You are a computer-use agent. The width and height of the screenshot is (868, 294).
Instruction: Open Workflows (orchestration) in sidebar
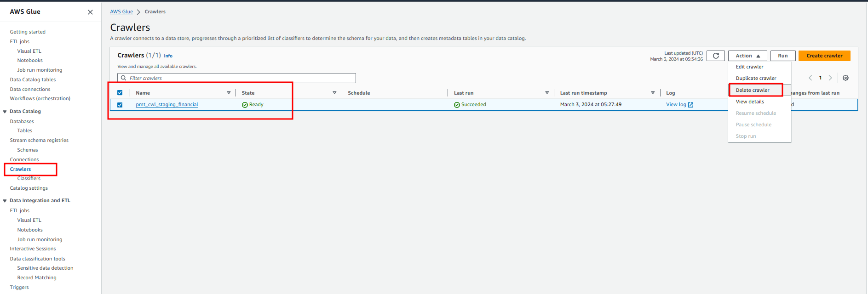coord(40,99)
